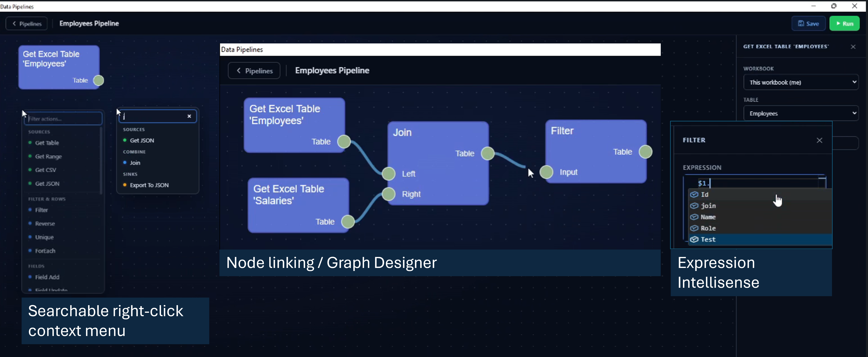Click the Table output port of Join node

(x=488, y=153)
